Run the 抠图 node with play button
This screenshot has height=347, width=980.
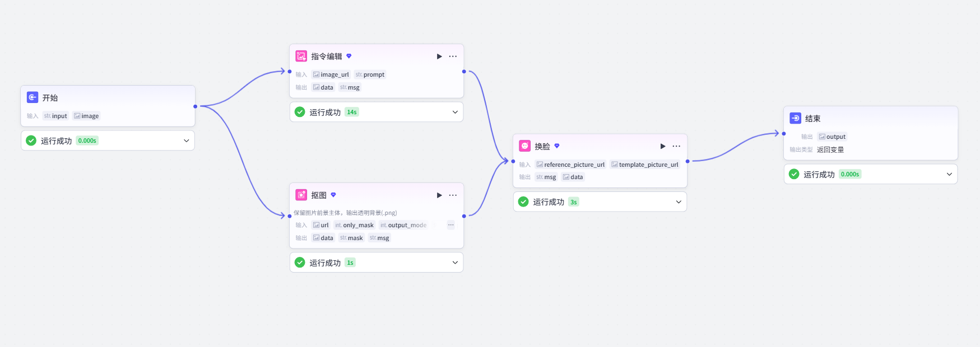coord(439,195)
